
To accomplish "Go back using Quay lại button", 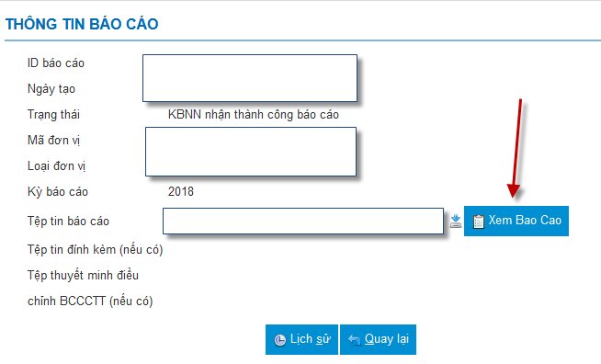I will point(378,339).
